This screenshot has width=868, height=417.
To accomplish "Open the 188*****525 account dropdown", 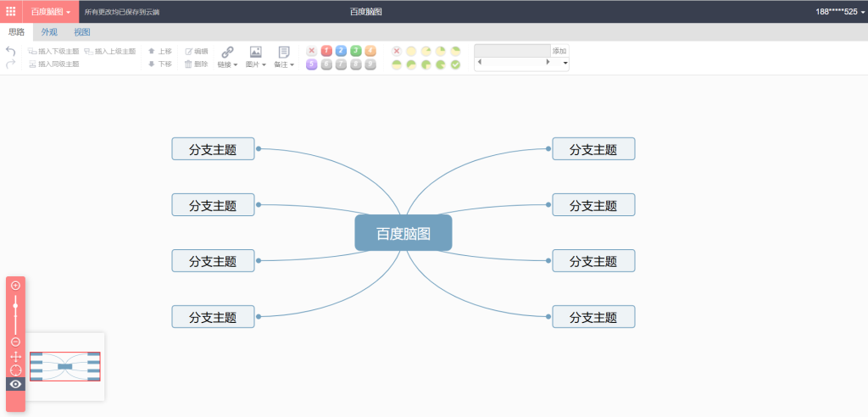I will 840,12.
